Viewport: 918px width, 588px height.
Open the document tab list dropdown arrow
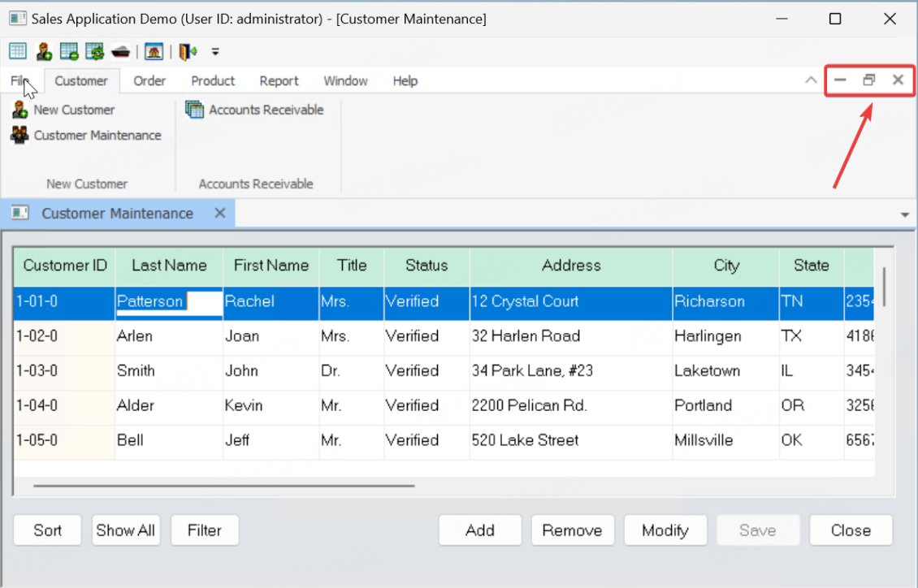pyautogui.click(x=905, y=214)
